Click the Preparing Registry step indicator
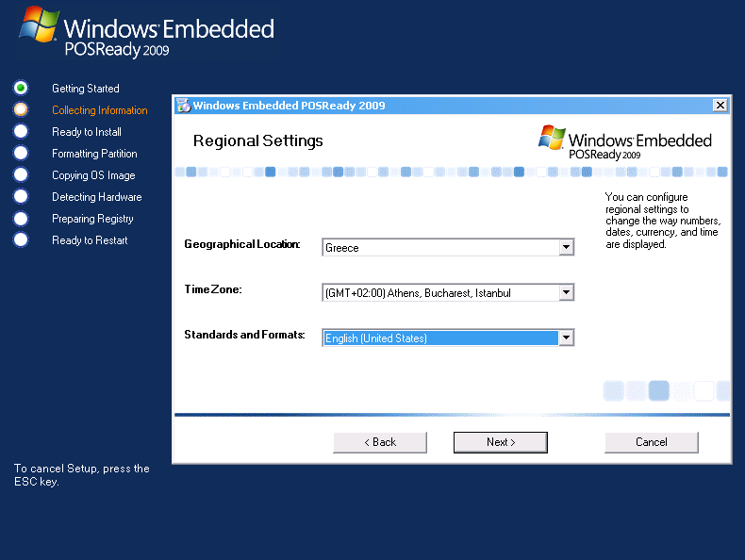 [21, 218]
